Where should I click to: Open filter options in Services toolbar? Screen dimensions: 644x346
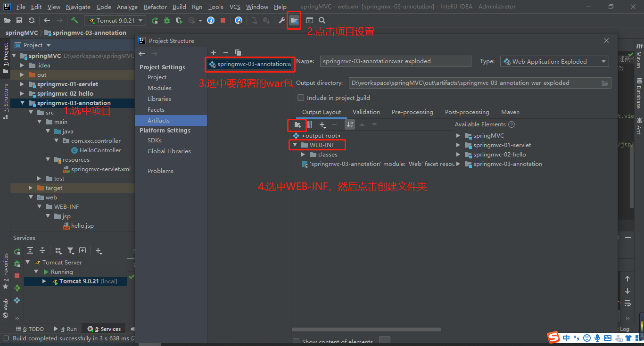[70, 250]
